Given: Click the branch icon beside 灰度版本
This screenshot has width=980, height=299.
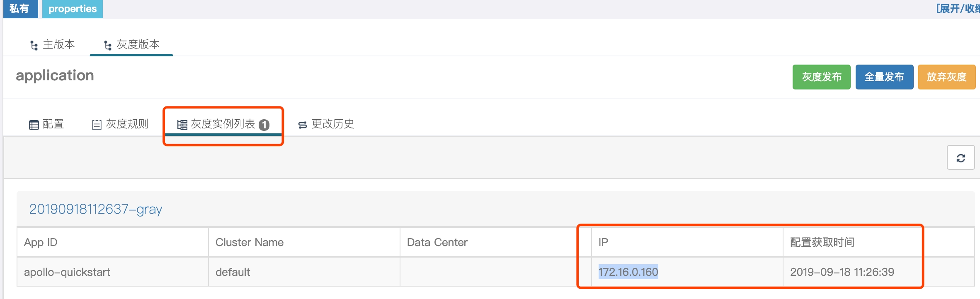Looking at the screenshot, I should (x=108, y=45).
